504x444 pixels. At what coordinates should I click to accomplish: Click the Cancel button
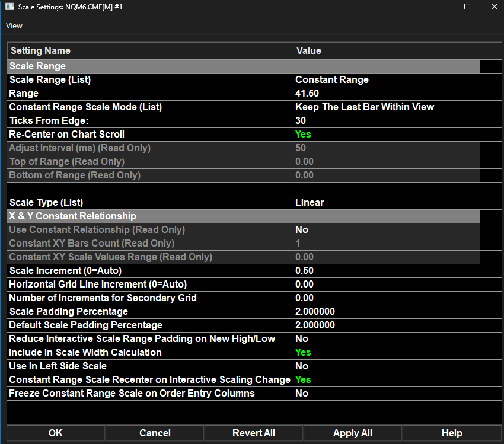[155, 433]
